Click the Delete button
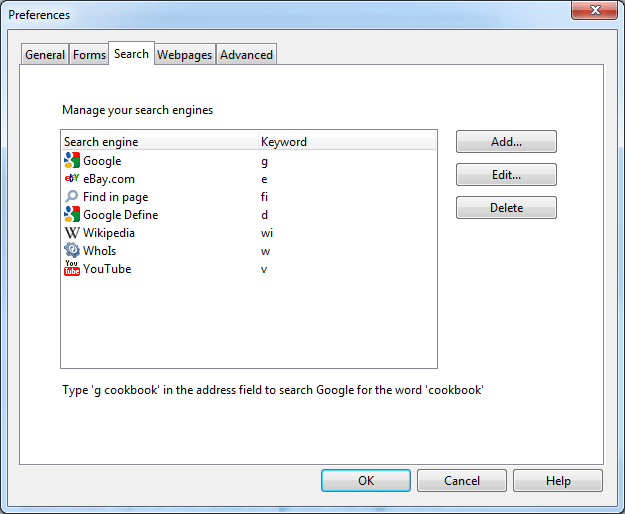 pos(506,208)
